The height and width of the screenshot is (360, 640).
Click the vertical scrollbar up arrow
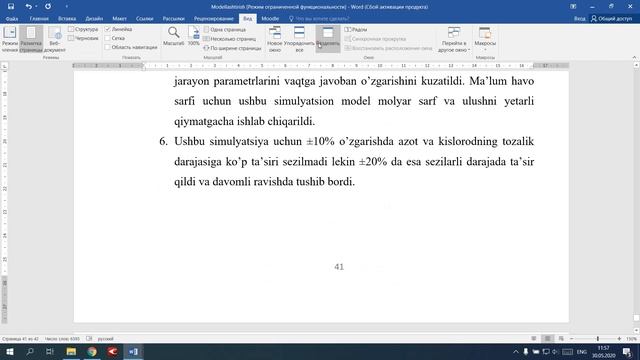point(636,65)
